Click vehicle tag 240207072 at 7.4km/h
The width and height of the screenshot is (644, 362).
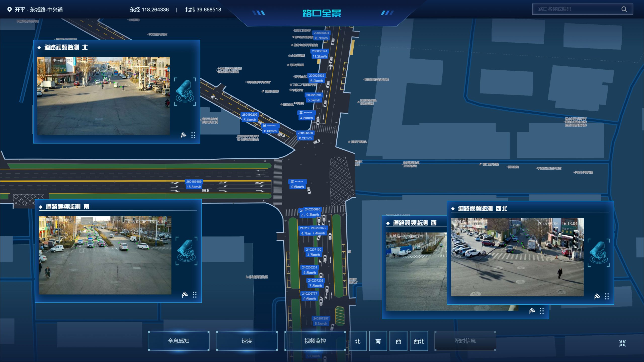tap(318, 231)
